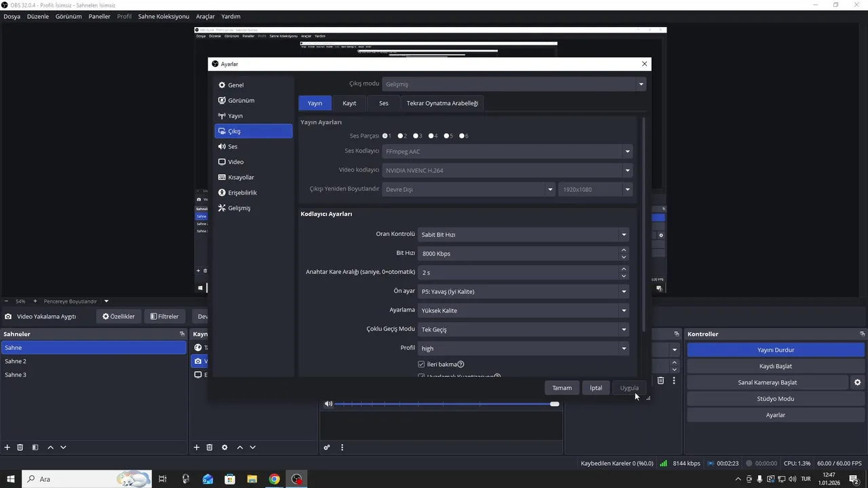The image size is (868, 488).
Task: Delete selected scene using Sahneler trash icon
Action: [x=20, y=447]
